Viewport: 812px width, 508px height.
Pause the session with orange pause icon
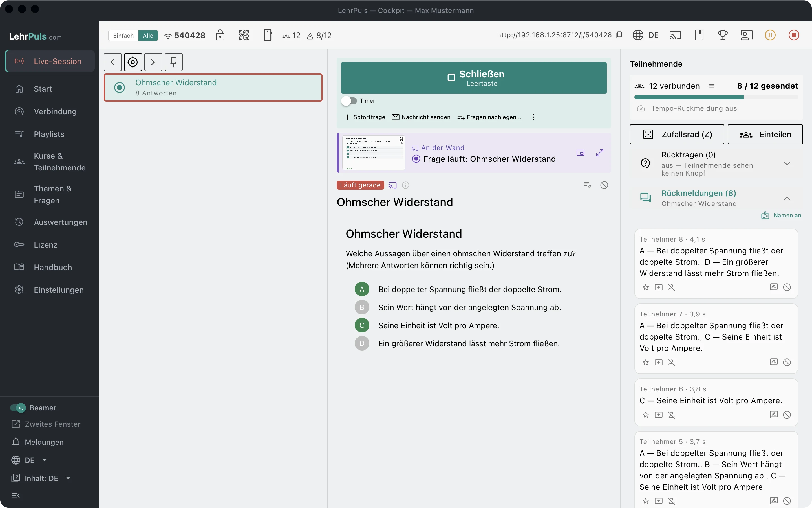tap(770, 35)
